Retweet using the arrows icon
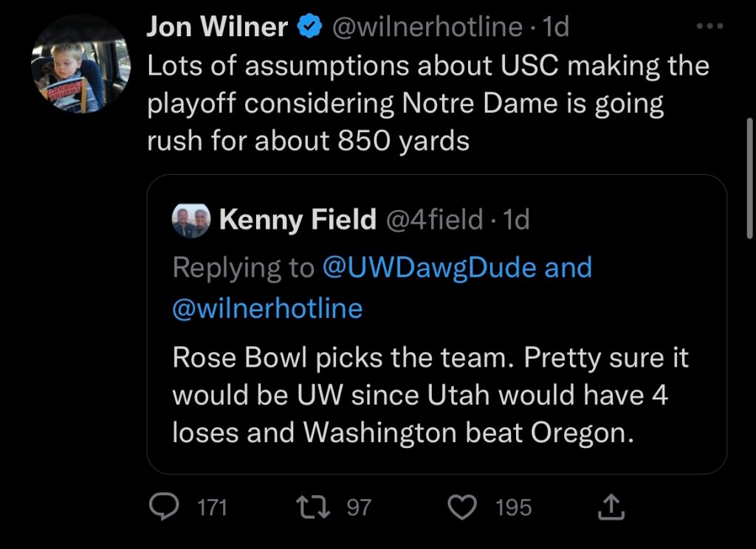 click(x=306, y=506)
